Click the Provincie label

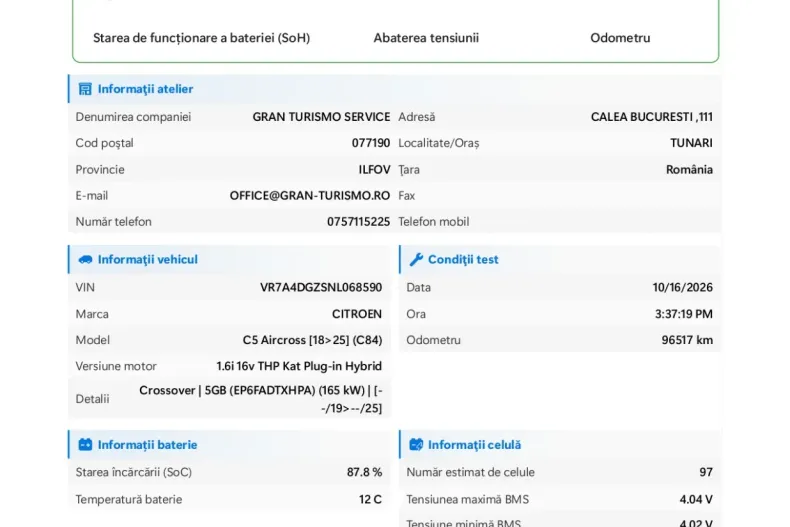click(x=100, y=169)
